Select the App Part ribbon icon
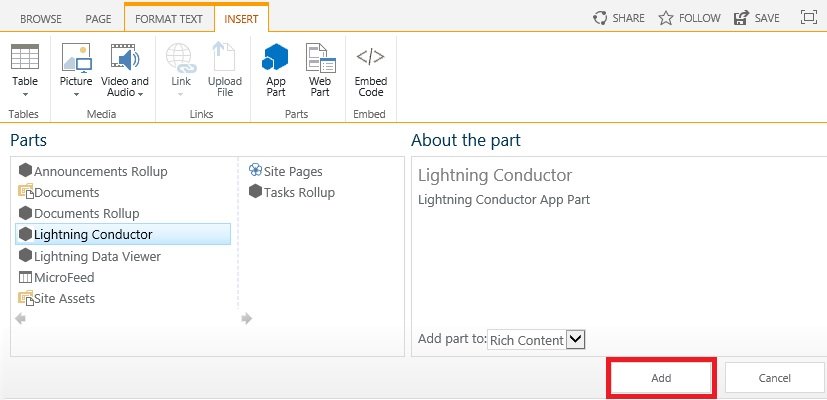Screen dimensions: 827x400 [x=275, y=57]
